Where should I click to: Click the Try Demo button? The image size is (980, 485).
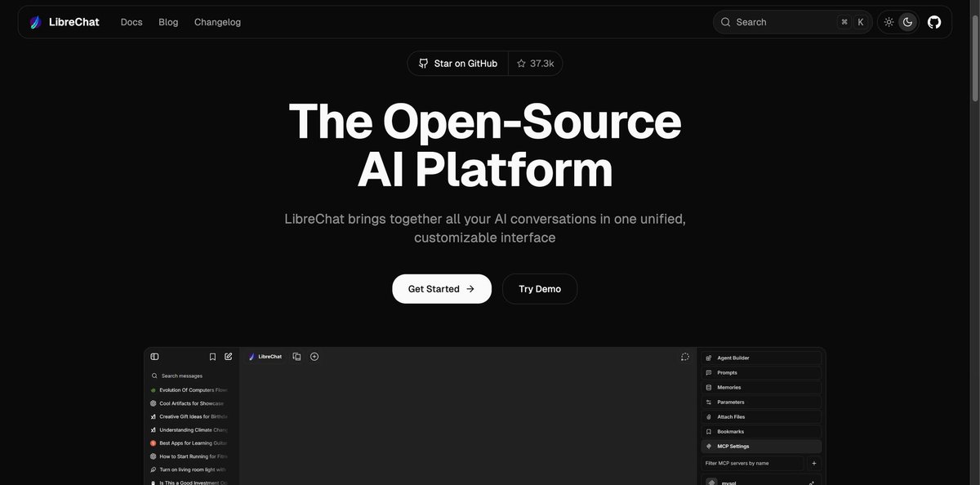(540, 289)
